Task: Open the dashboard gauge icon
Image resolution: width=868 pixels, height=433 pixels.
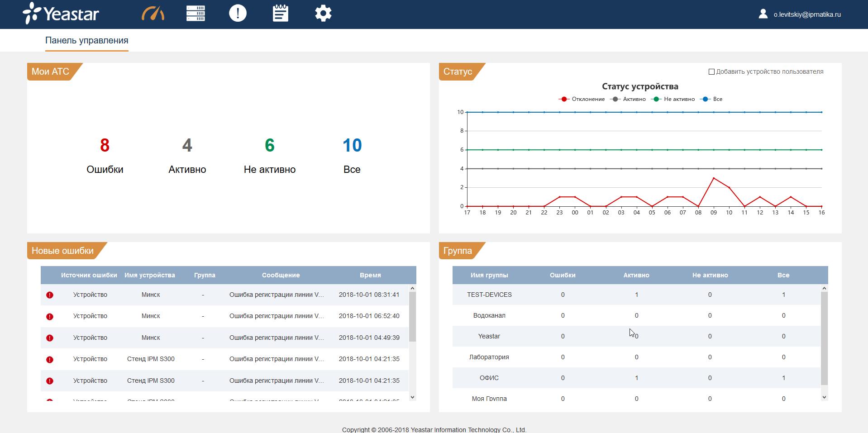Action: (153, 14)
